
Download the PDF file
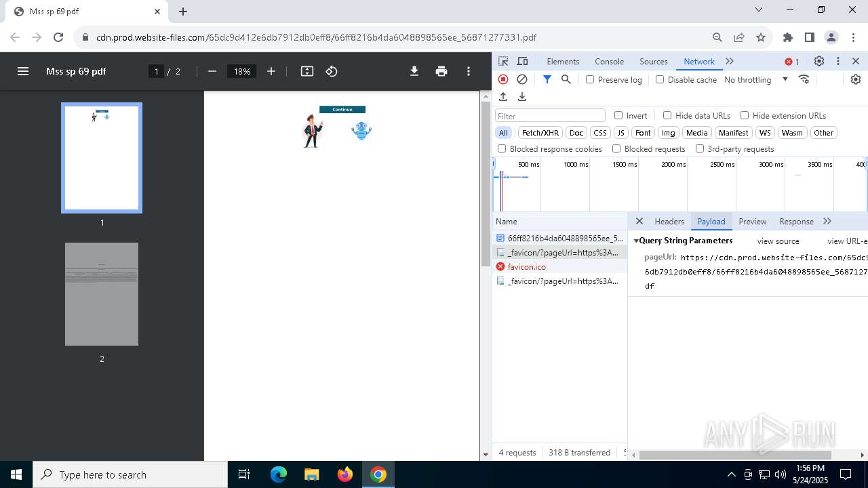(x=414, y=71)
